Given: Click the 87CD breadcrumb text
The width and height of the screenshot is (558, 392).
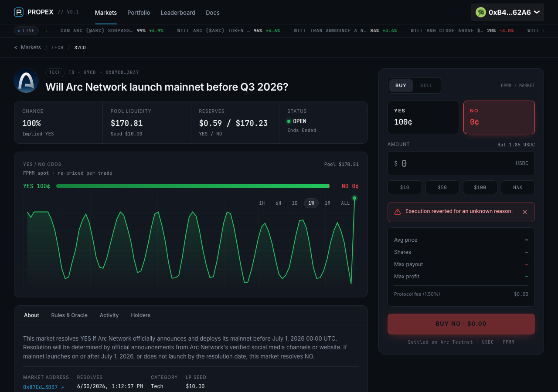Looking at the screenshot, I should click(x=80, y=47).
